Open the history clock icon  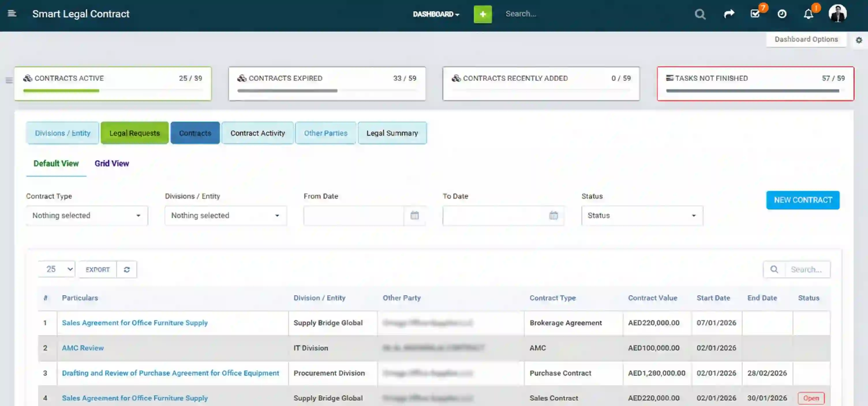pyautogui.click(x=782, y=14)
